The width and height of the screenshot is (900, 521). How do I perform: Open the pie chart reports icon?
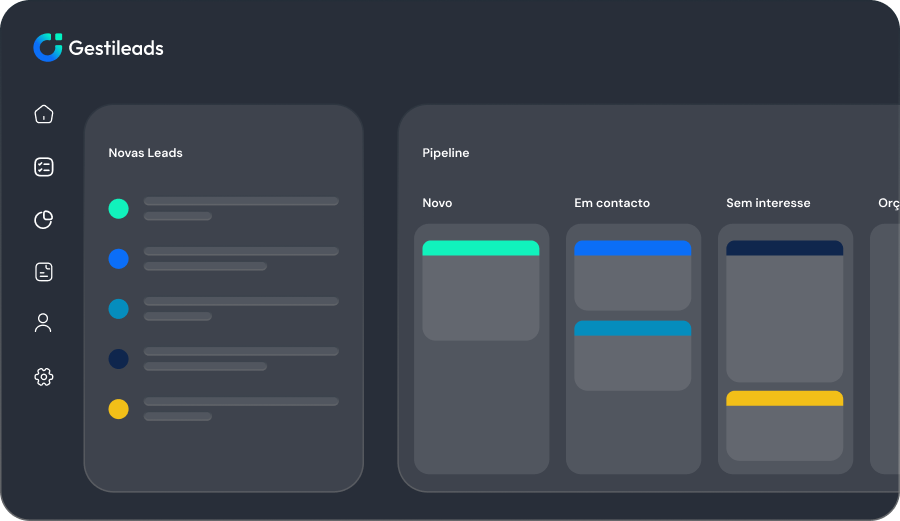pos(44,219)
